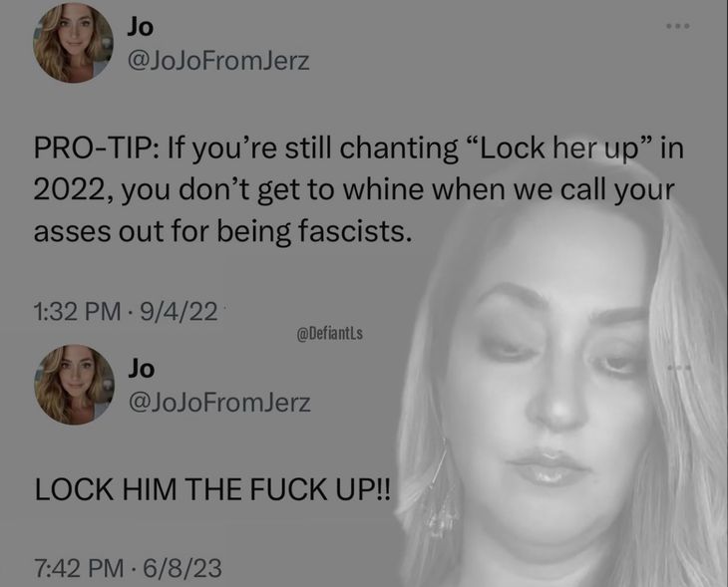The image size is (728, 587).
Task: Click the 7:42 PM timestamp
Action: (x=79, y=568)
